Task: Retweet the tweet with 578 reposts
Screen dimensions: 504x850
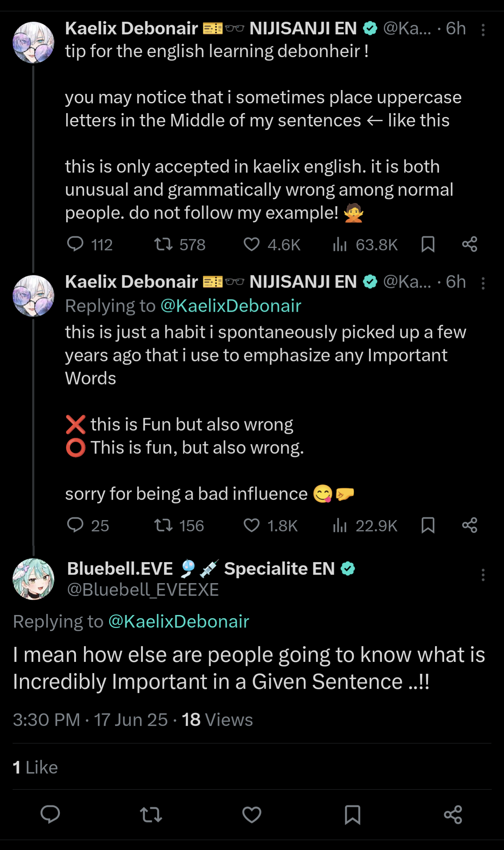Action: click(x=163, y=244)
